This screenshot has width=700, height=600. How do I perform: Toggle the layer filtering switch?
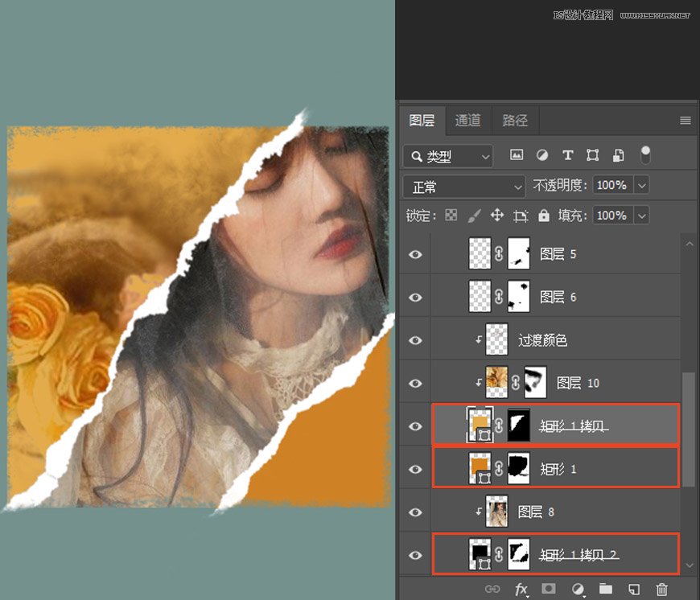tap(645, 155)
